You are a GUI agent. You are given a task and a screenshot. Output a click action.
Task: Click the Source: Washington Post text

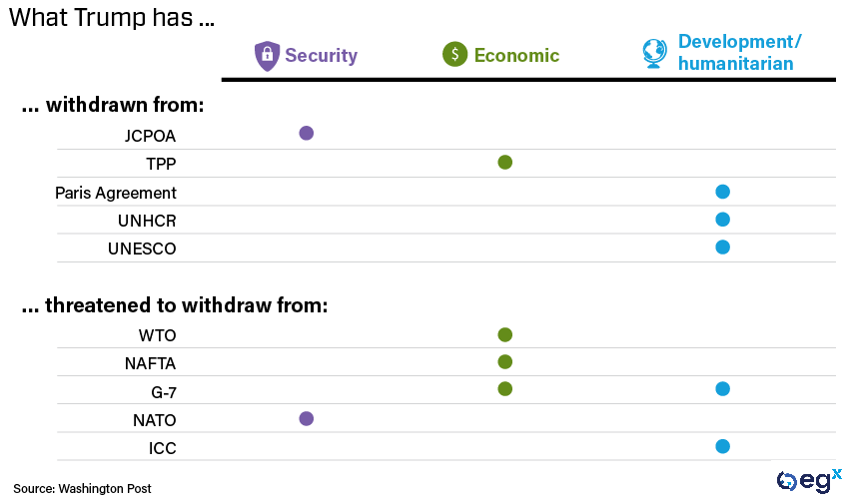(x=82, y=488)
